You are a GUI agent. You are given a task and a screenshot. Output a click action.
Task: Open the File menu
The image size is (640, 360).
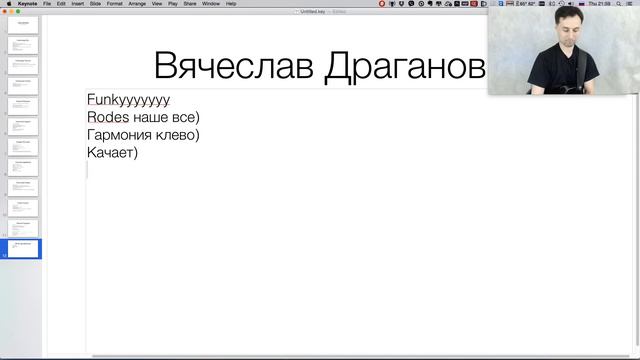(x=47, y=3)
